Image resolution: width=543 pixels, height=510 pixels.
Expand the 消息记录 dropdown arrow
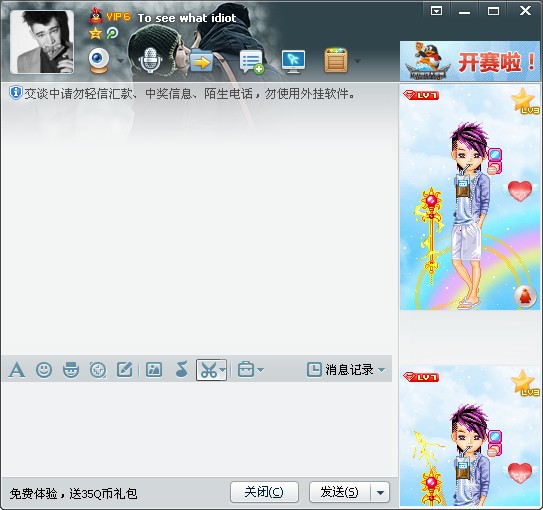[x=382, y=370]
